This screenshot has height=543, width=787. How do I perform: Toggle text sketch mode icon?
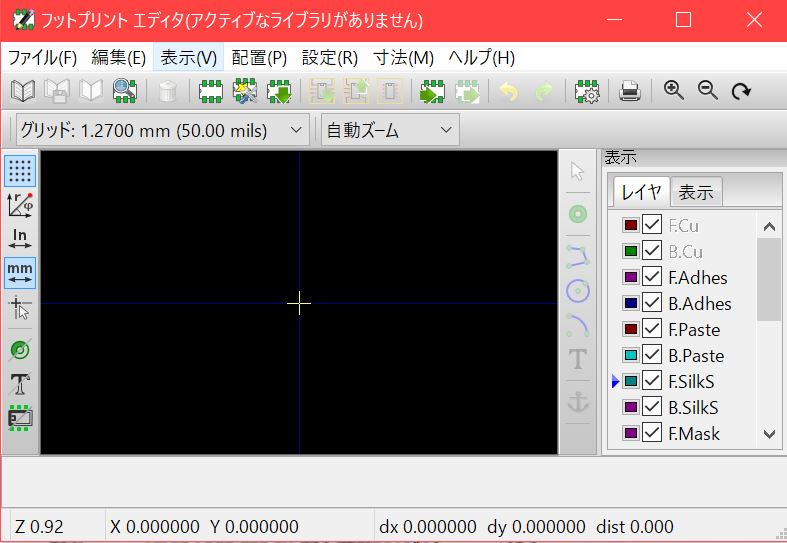click(20, 384)
